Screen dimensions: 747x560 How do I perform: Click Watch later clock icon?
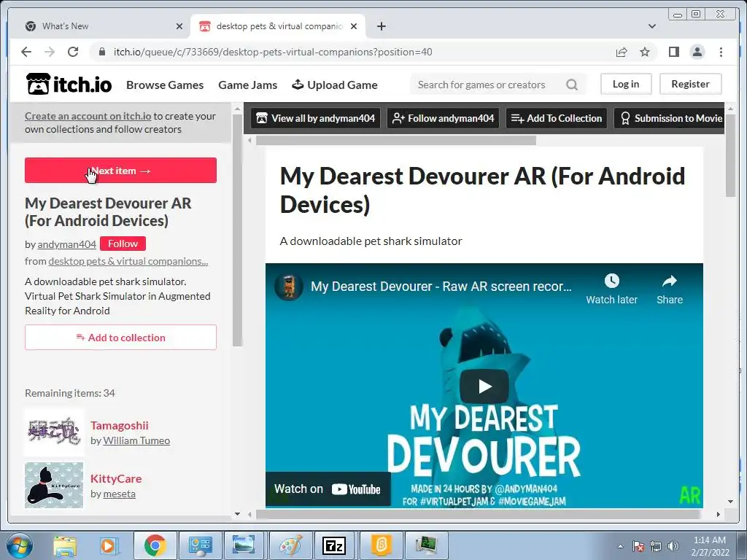coord(612,281)
